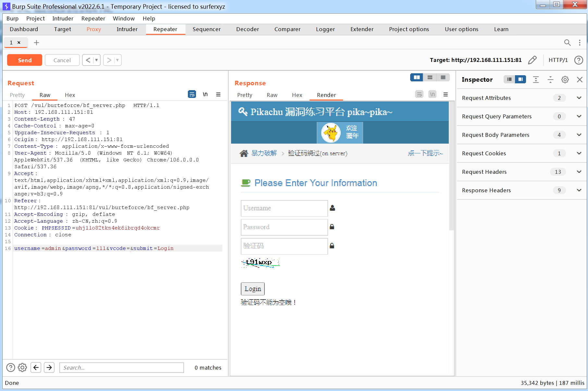Toggle combined tabbed layout view

tap(443, 77)
